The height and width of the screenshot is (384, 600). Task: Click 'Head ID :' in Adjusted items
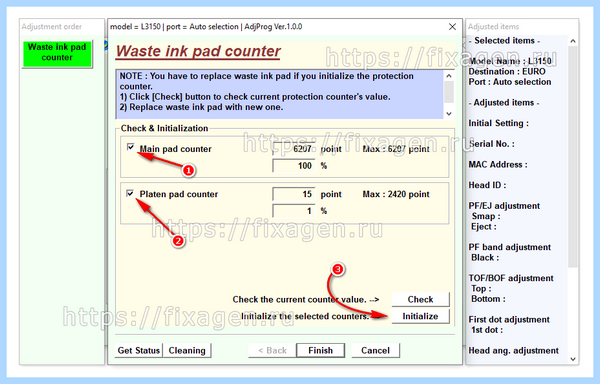pos(487,185)
